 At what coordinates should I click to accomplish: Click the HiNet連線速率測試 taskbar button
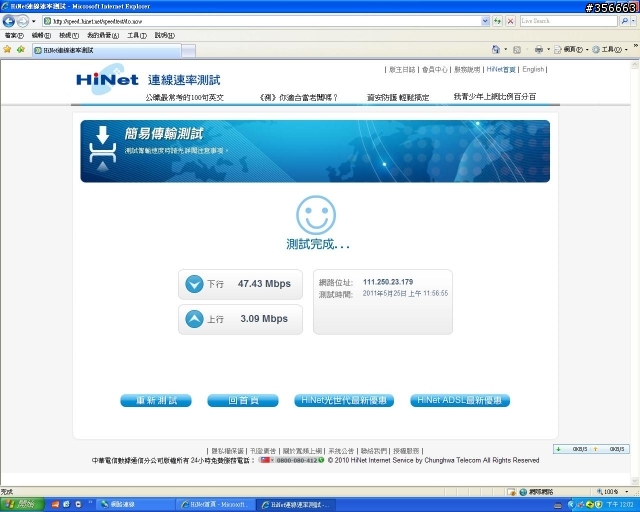click(x=296, y=505)
